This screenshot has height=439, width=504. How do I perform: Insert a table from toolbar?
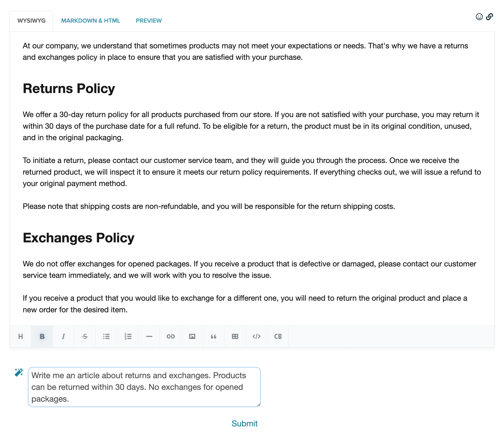(x=235, y=336)
